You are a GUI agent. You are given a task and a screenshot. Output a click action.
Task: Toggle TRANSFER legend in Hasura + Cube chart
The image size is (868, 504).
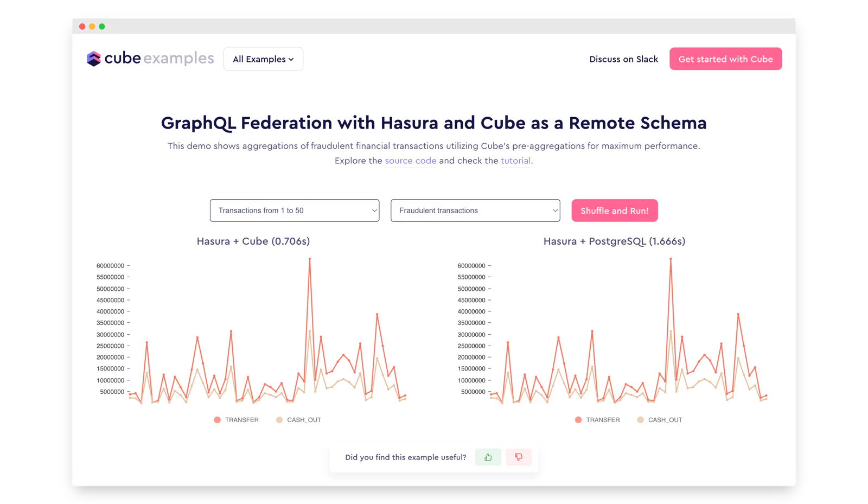point(236,420)
